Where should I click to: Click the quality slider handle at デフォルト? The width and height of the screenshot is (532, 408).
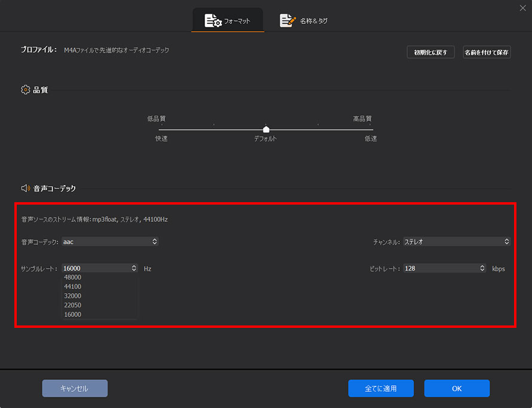266,129
